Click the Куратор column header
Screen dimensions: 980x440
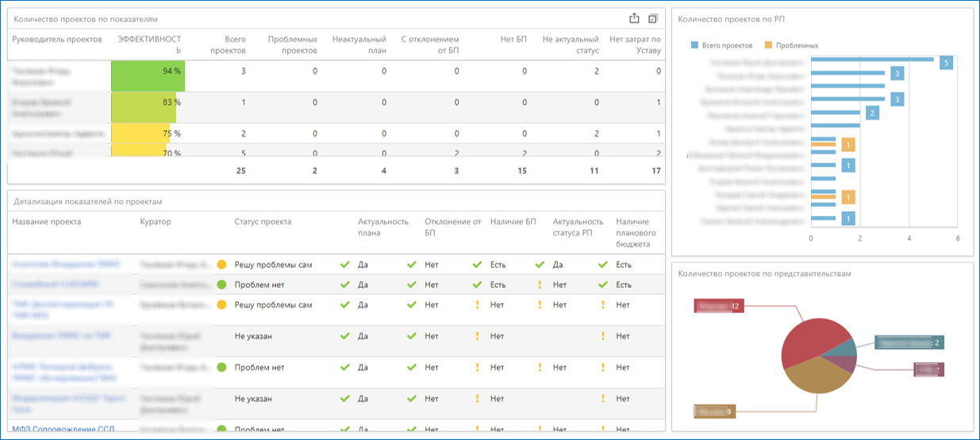(156, 222)
